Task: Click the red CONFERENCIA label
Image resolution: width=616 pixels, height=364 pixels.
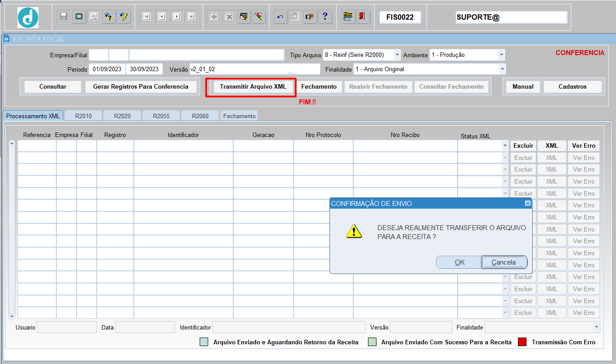Action: [580, 53]
